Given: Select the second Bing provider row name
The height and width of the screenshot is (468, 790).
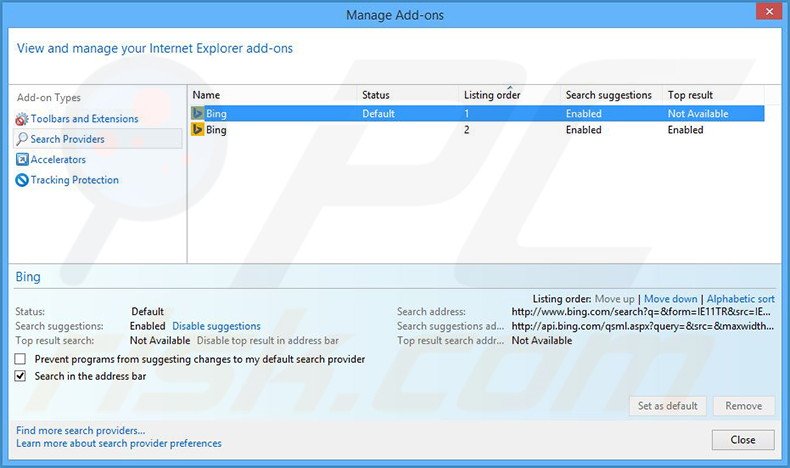Looking at the screenshot, I should click(216, 130).
